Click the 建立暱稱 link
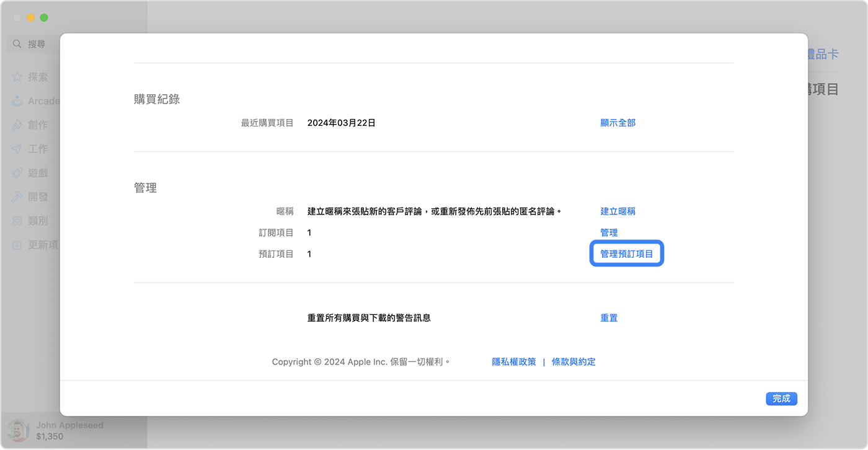This screenshot has width=868, height=450. coord(618,211)
